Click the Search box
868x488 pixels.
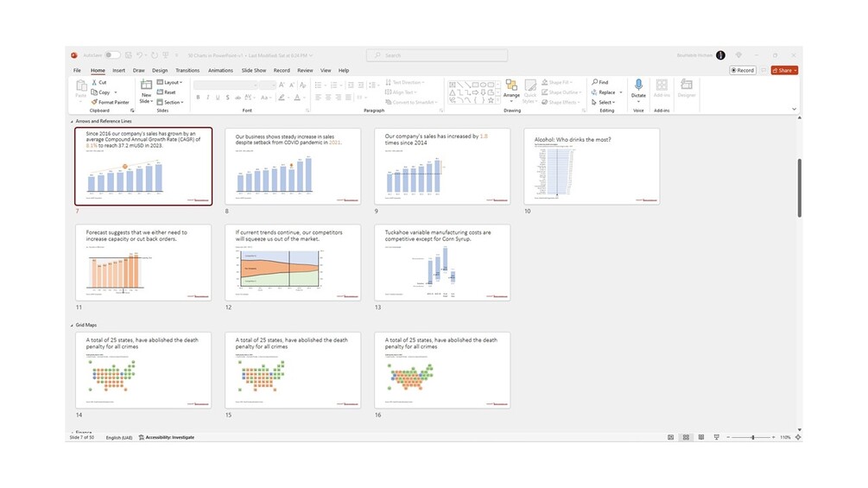pyautogui.click(x=437, y=55)
